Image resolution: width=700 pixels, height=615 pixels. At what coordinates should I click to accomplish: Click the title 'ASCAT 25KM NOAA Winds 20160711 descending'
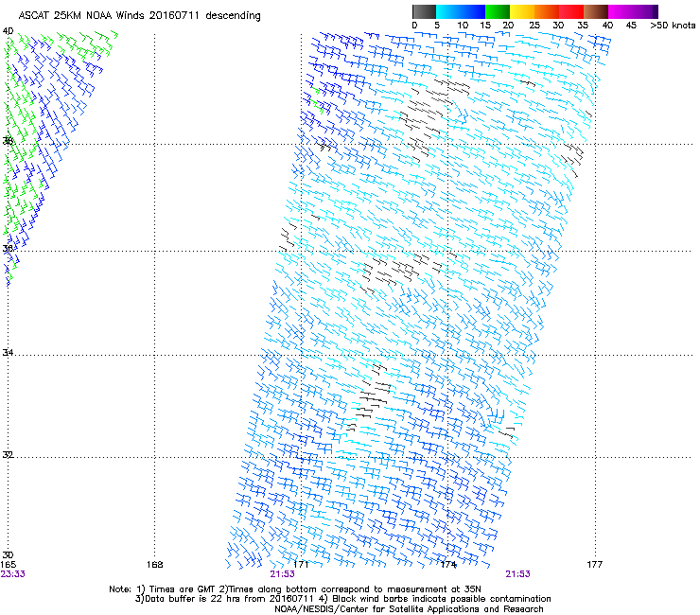pos(139,16)
